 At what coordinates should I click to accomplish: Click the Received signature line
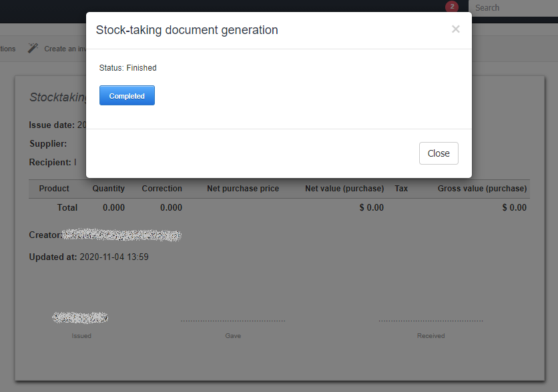pos(431,320)
